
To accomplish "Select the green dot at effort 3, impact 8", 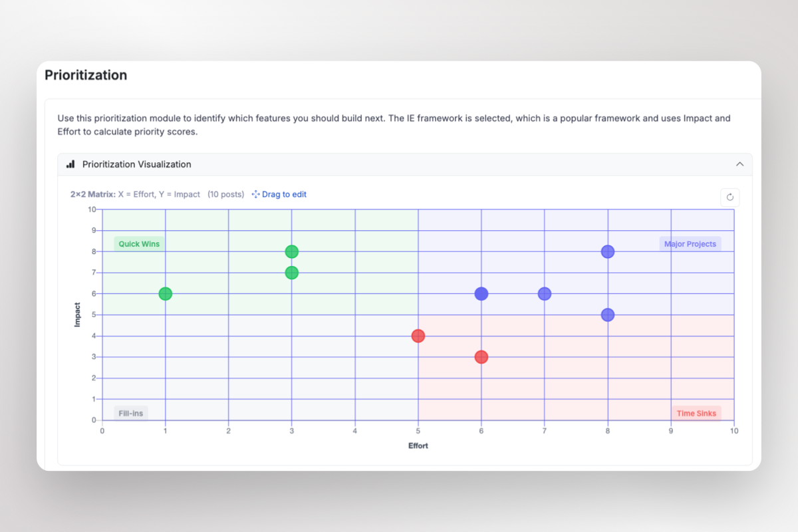I will [291, 251].
